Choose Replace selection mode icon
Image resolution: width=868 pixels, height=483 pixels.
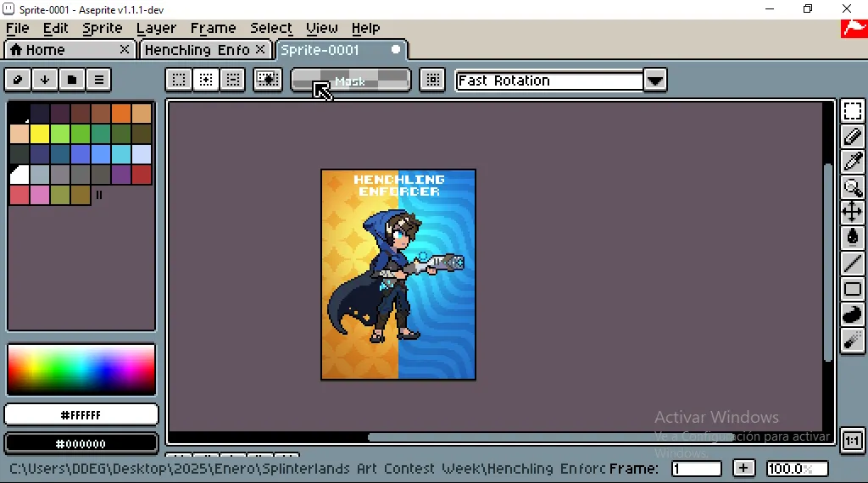click(179, 80)
